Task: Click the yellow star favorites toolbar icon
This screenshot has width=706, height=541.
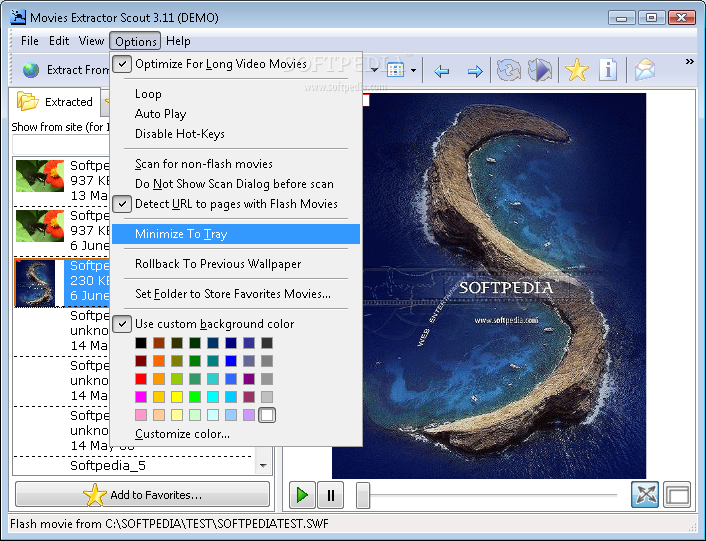Action: (x=577, y=70)
